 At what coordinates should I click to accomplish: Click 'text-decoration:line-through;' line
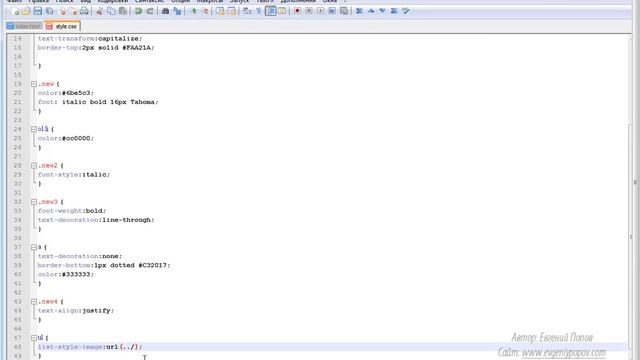[x=96, y=220]
